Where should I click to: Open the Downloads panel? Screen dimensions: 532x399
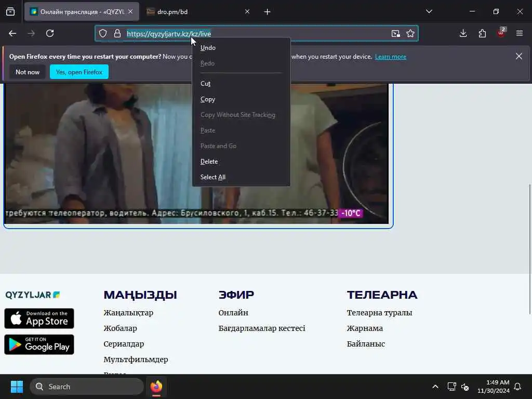tap(463, 33)
